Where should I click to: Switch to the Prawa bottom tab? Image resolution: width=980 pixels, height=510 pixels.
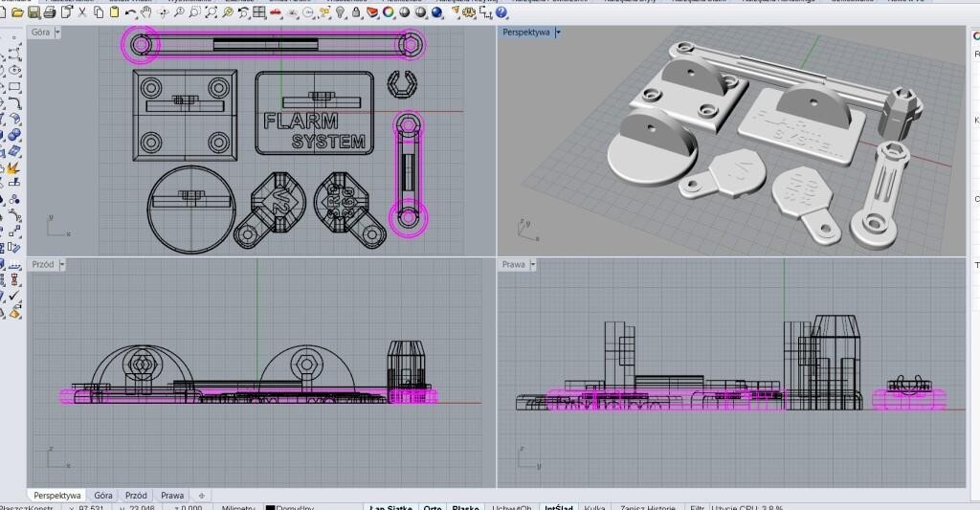(172, 495)
